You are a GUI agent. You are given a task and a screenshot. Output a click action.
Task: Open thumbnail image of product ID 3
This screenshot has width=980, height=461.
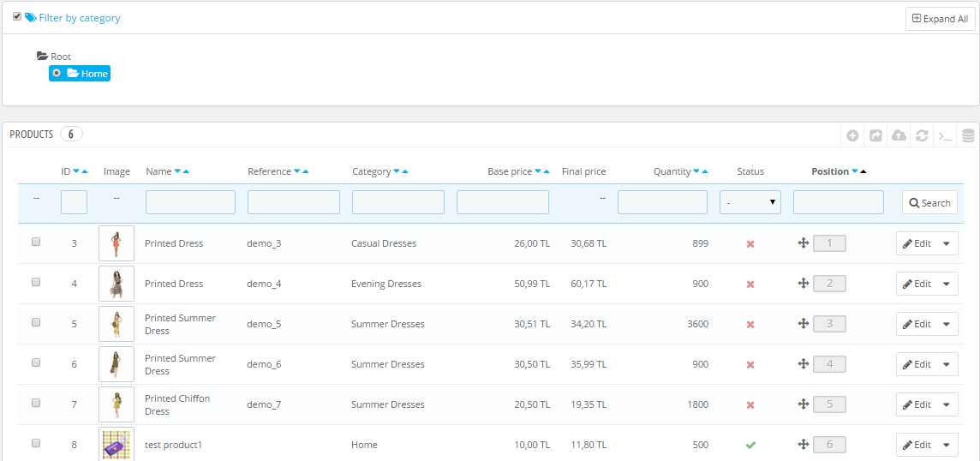tap(117, 243)
